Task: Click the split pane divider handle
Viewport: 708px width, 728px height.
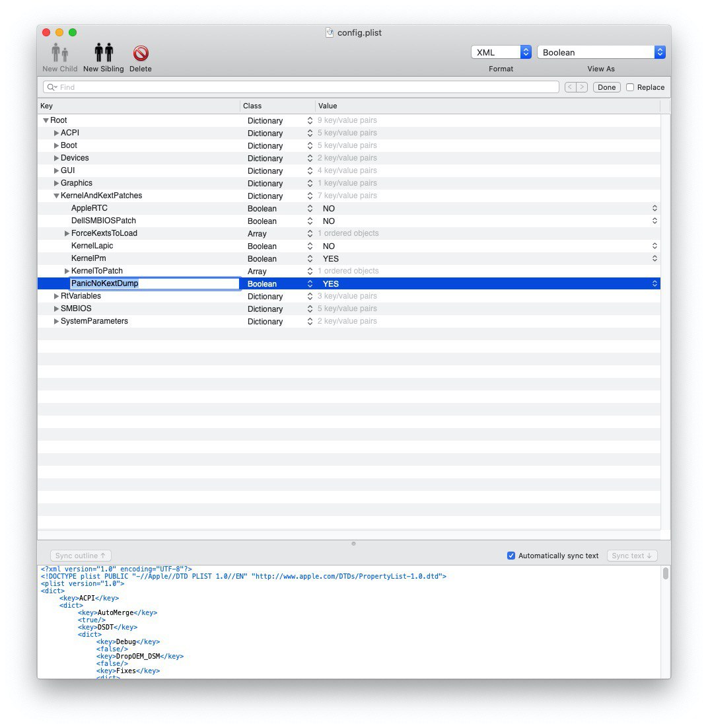Action: tap(354, 544)
